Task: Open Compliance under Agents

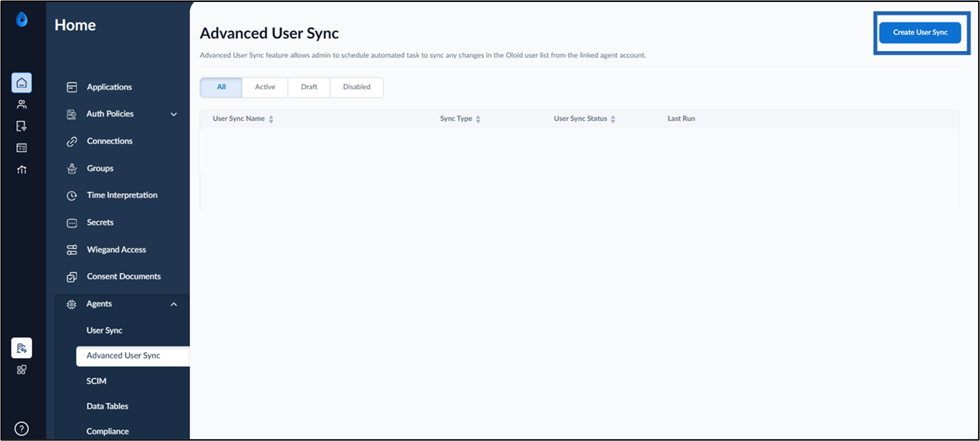Action: click(x=107, y=432)
